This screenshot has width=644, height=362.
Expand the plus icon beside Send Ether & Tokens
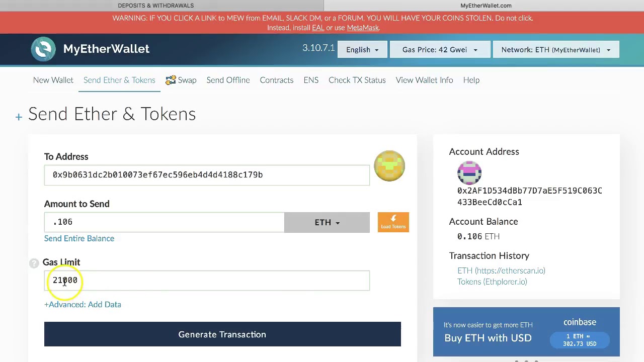tap(19, 117)
